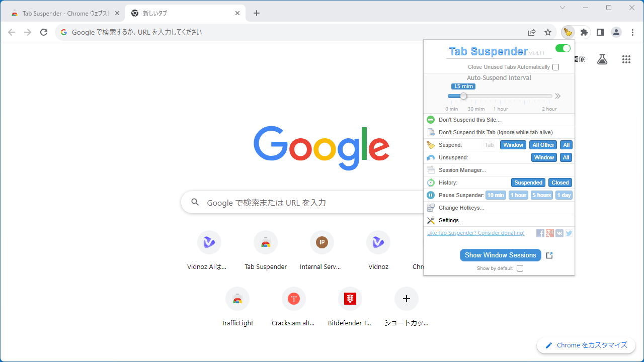Click All in the Unsuspend row
This screenshot has height=362, width=644.
(x=567, y=157)
